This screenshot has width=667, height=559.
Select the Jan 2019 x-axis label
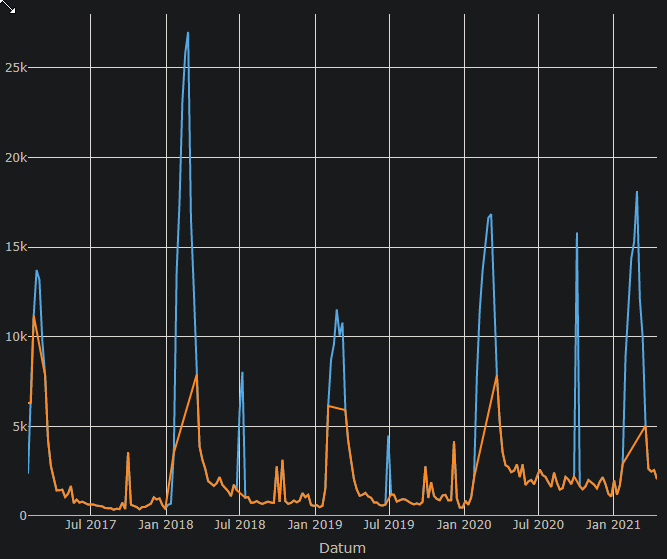315,525
